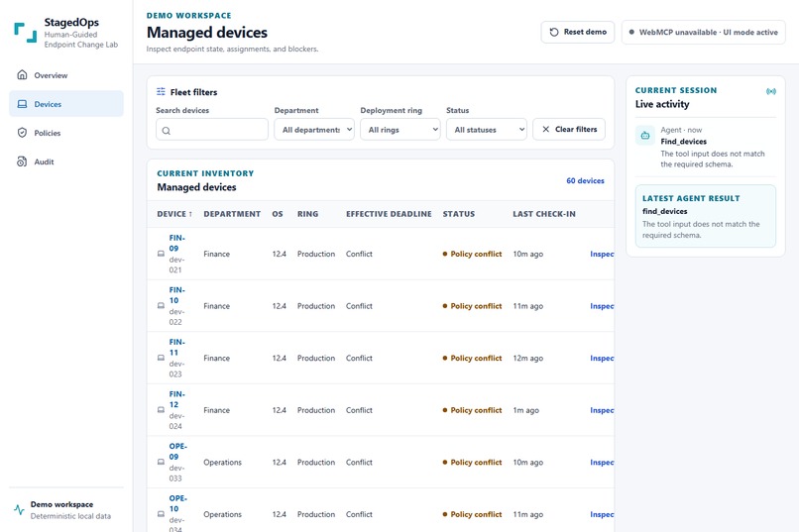Click the Overview home icon
Screen dimensions: 799x532
tap(22, 75)
